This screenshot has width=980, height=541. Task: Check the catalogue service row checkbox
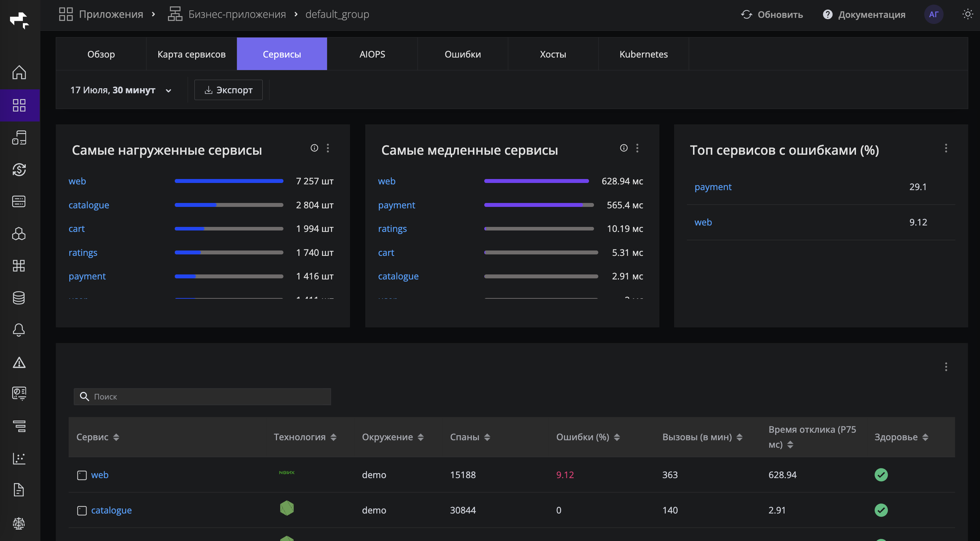pos(82,511)
